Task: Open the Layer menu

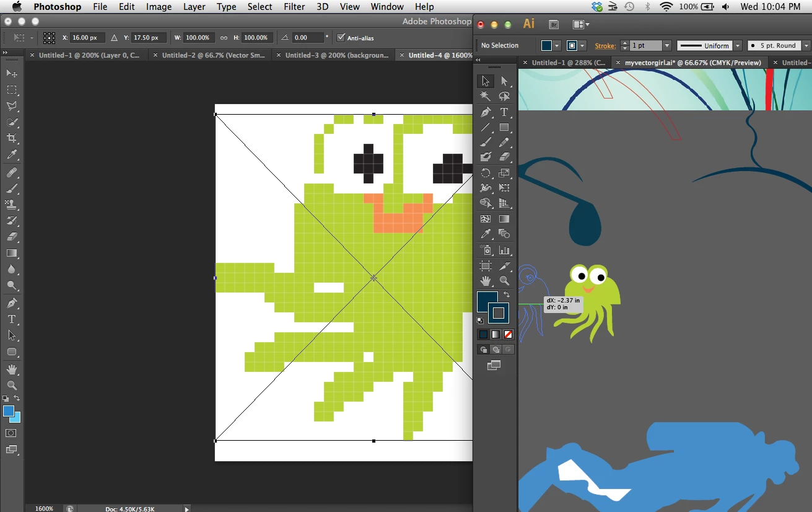Action: tap(194, 7)
